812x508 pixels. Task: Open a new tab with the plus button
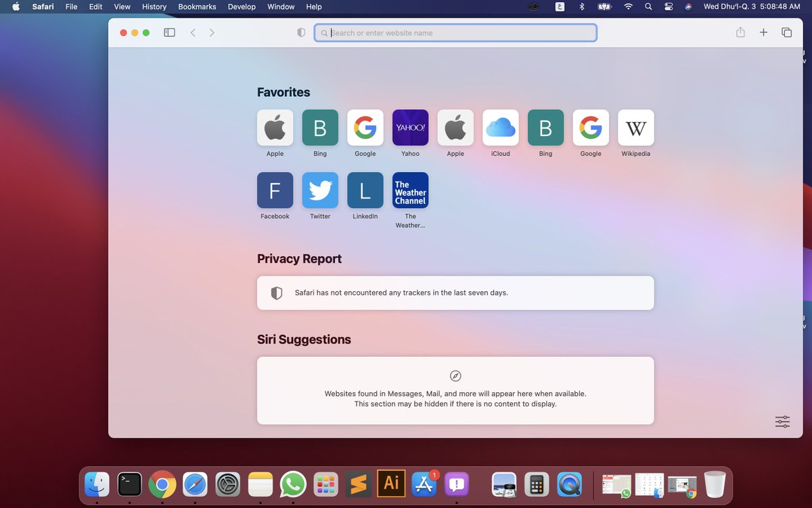coord(763,33)
